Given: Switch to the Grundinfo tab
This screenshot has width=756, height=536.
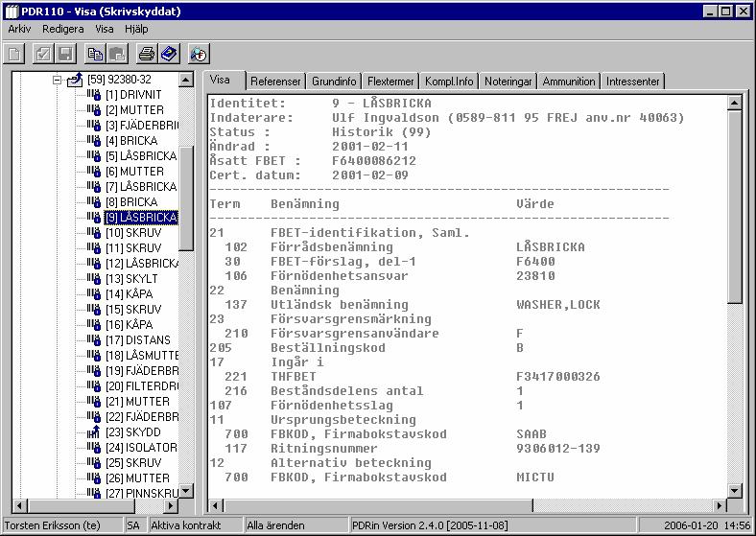Looking at the screenshot, I should (x=334, y=82).
